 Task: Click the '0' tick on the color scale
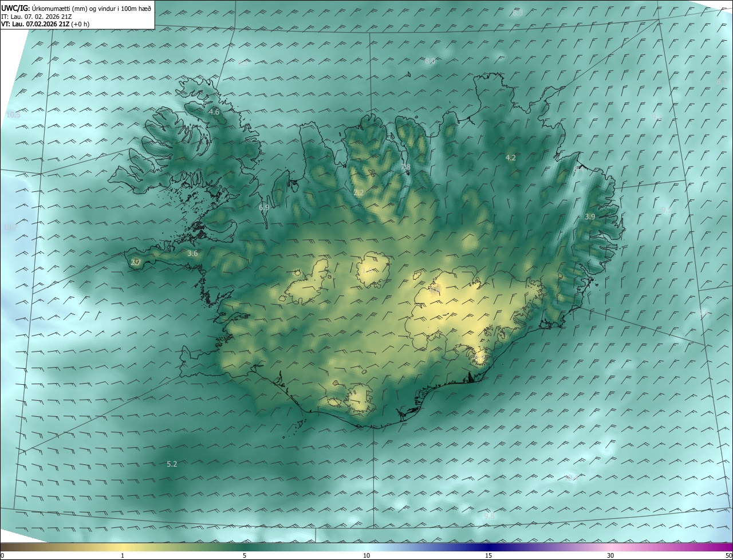click(2, 555)
